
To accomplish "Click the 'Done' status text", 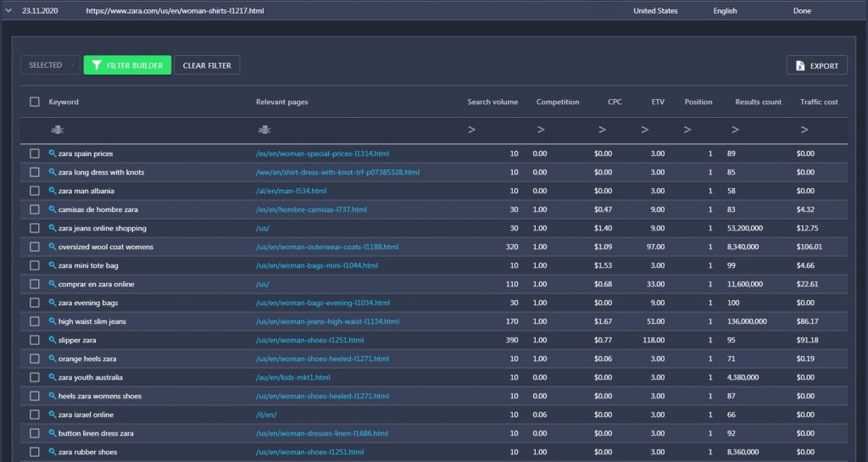I will (802, 10).
